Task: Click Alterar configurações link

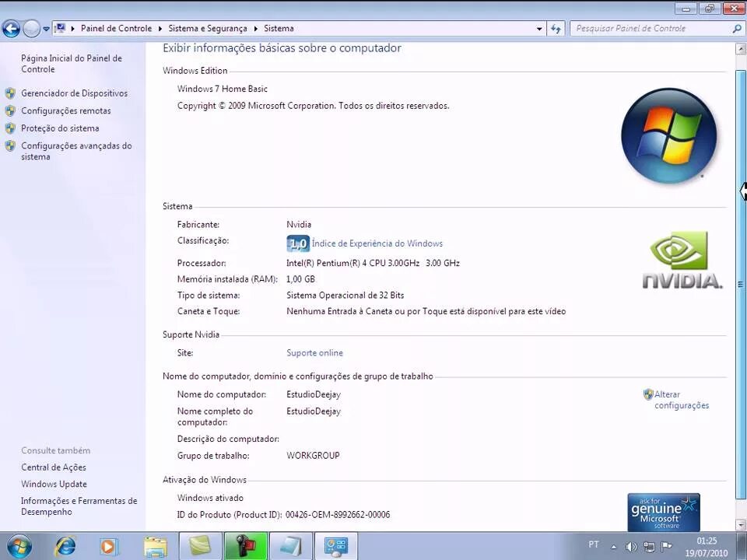Action: click(x=682, y=400)
